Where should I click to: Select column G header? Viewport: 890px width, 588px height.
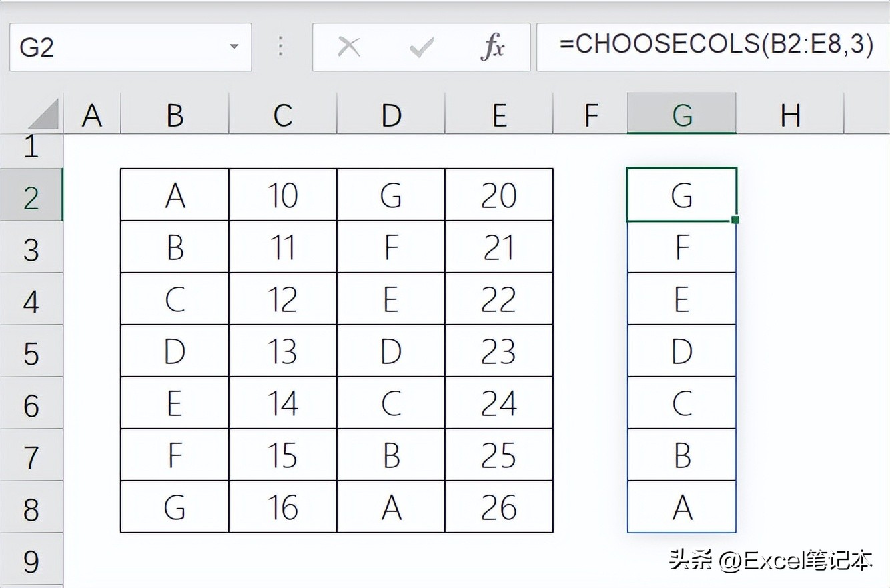(681, 115)
